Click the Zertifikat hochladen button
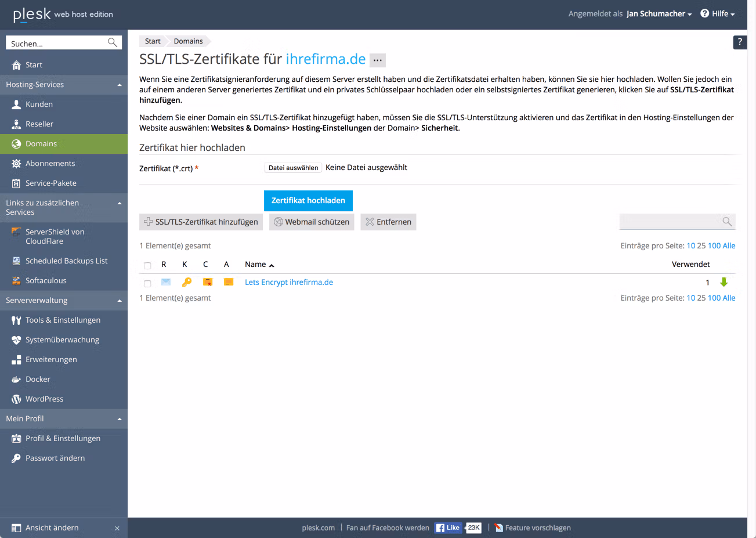 tap(308, 200)
